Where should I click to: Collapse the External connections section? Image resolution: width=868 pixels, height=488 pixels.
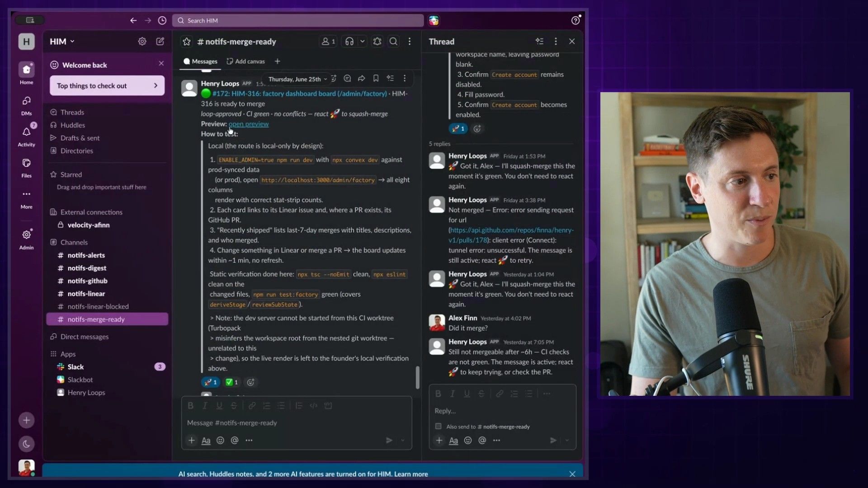point(91,212)
